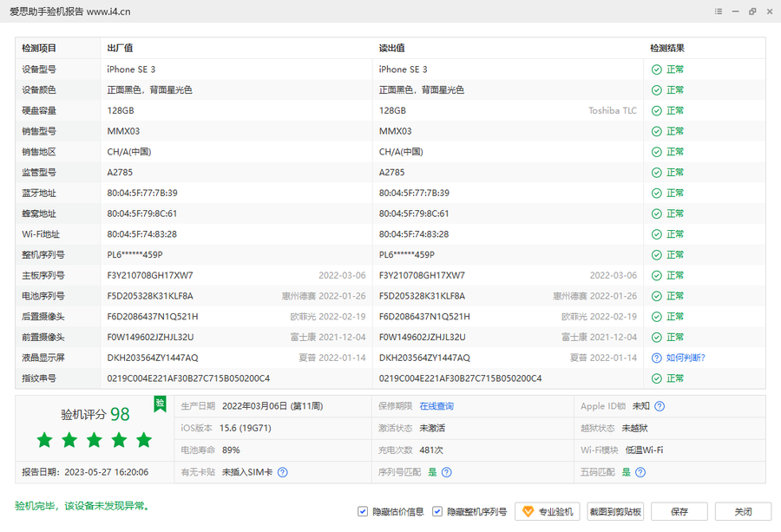Click Toshiba TLC label
The width and height of the screenshot is (781, 532).
613,110
